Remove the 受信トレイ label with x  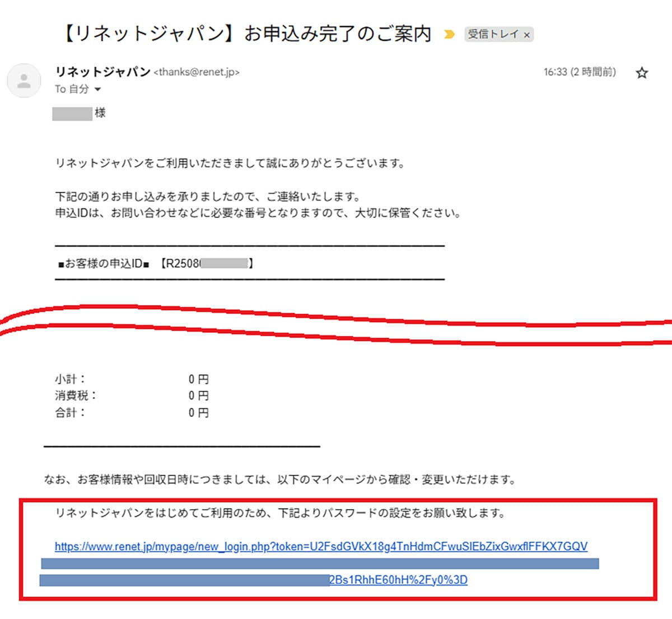click(526, 35)
